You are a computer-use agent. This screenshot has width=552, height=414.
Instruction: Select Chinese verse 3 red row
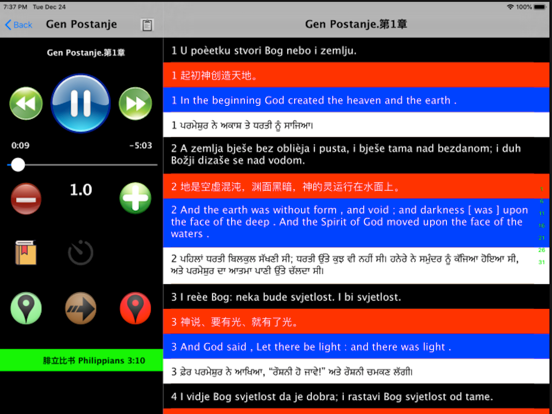[356, 322]
